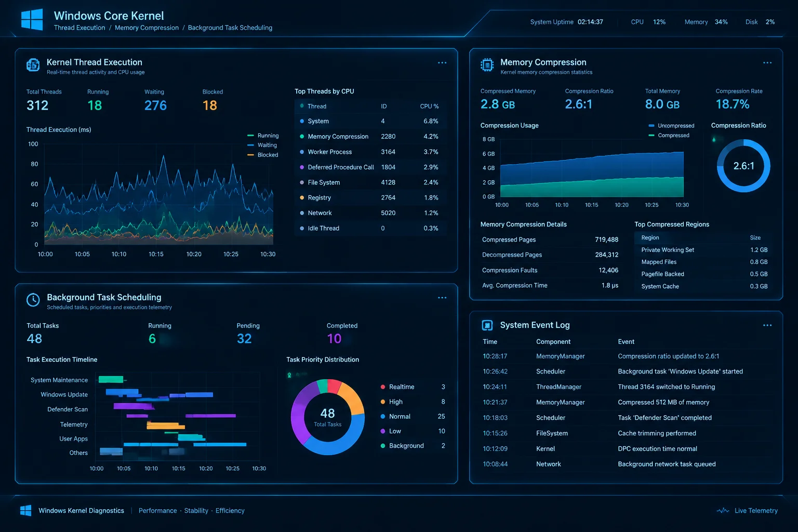Click the Live Telemetry pulse icon
This screenshot has width=798, height=532.
[723, 511]
